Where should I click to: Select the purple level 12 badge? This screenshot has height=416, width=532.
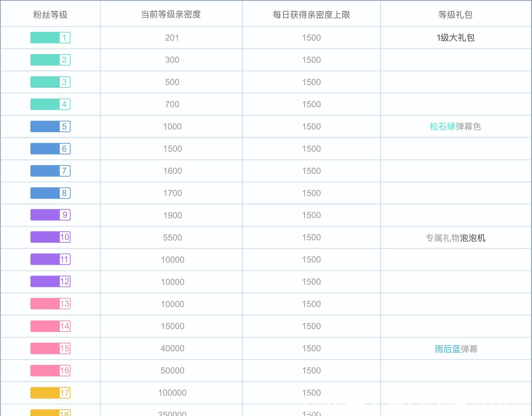[x=50, y=281]
